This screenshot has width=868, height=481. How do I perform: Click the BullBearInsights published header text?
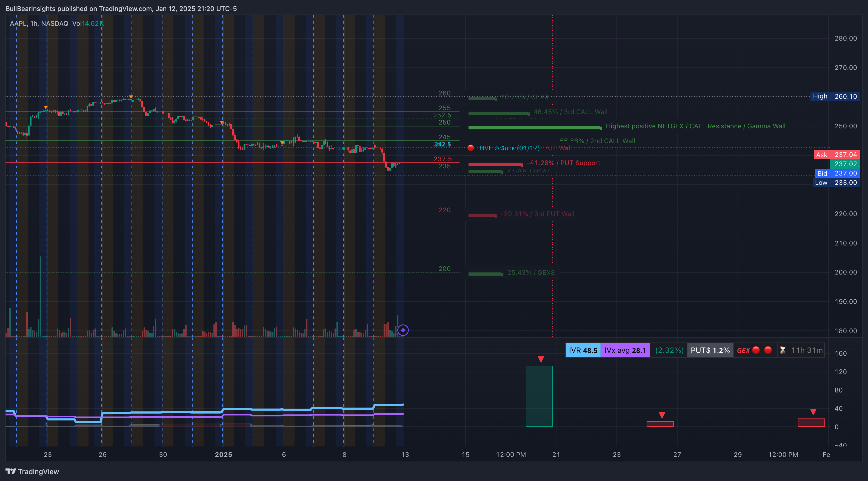[x=121, y=9]
